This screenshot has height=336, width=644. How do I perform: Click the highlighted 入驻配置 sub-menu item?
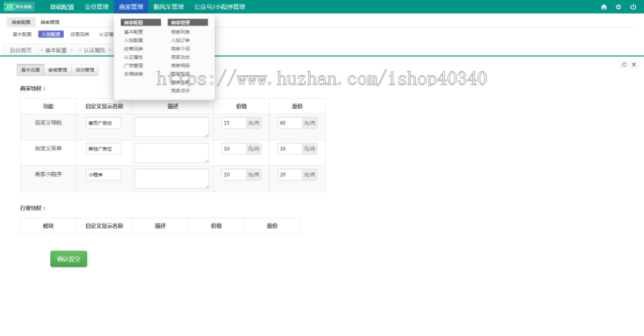point(51,34)
